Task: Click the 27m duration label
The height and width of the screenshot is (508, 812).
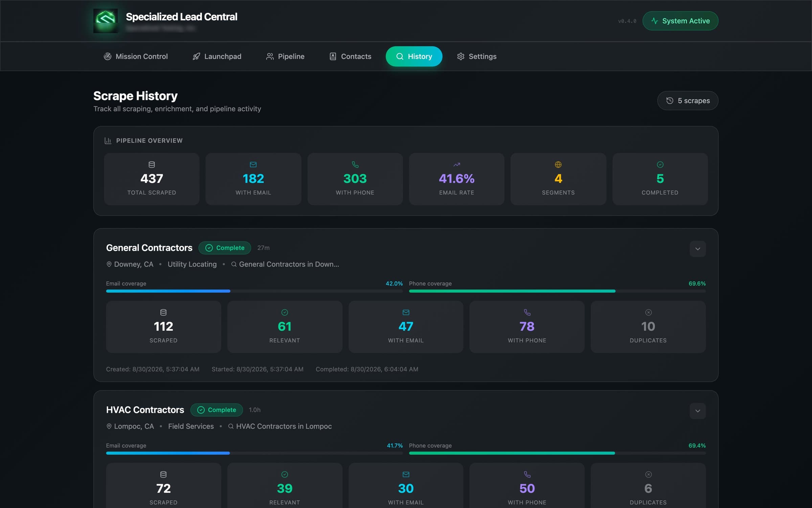Action: coord(264,248)
